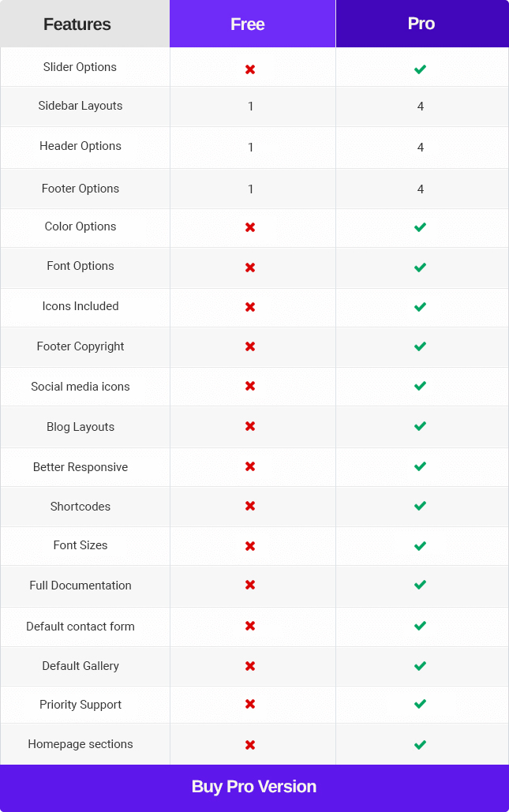Screen dimensions: 509x812
Task: Click the Features header cell
Action: [x=85, y=24]
